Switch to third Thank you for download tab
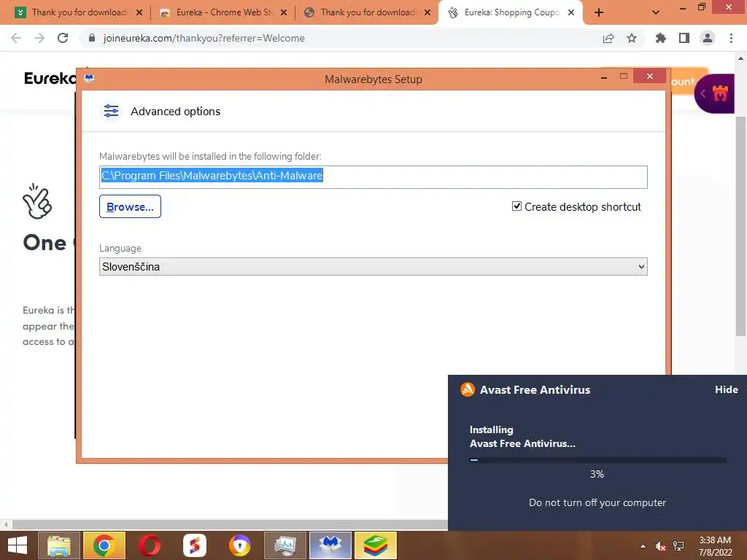The image size is (747, 560). pyautogui.click(x=367, y=12)
